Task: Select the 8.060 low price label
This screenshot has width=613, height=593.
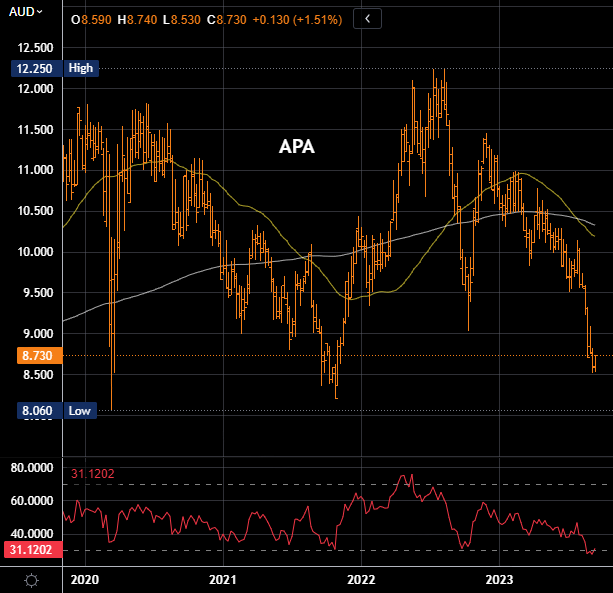Action: click(x=32, y=411)
